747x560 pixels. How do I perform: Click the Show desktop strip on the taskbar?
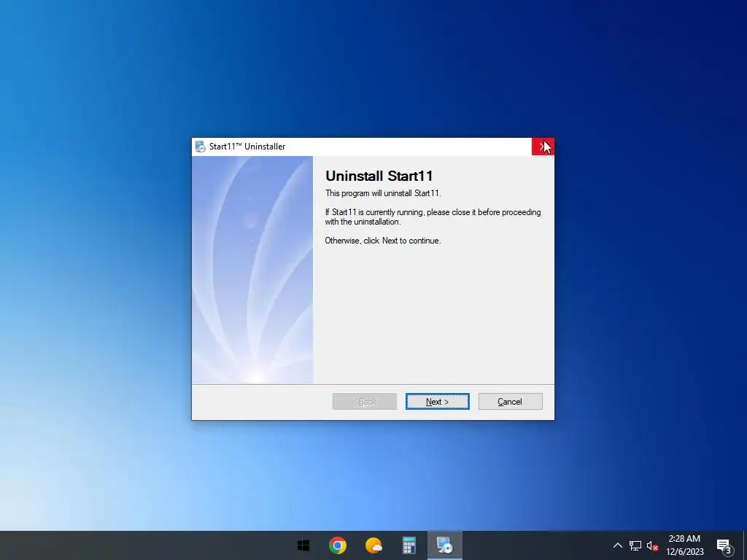745,545
